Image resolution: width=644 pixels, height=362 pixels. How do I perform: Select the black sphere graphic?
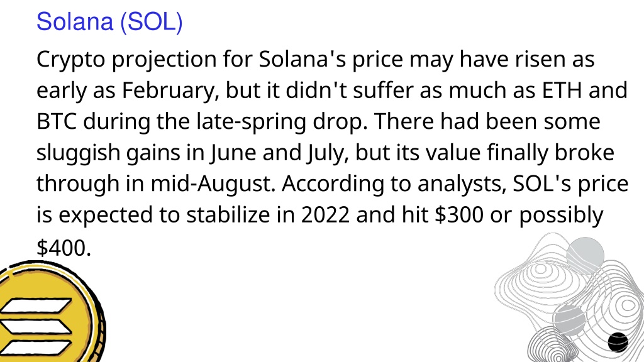pyautogui.click(x=618, y=343)
